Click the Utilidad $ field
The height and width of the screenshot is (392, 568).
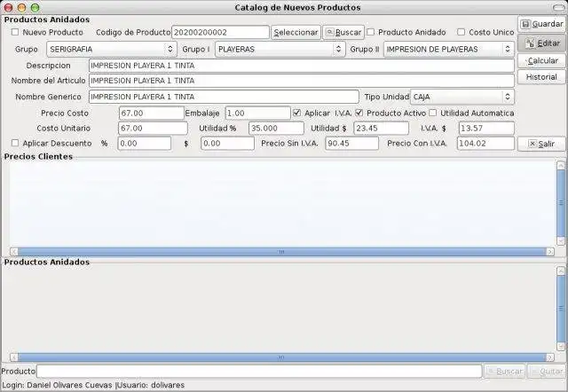click(x=381, y=128)
